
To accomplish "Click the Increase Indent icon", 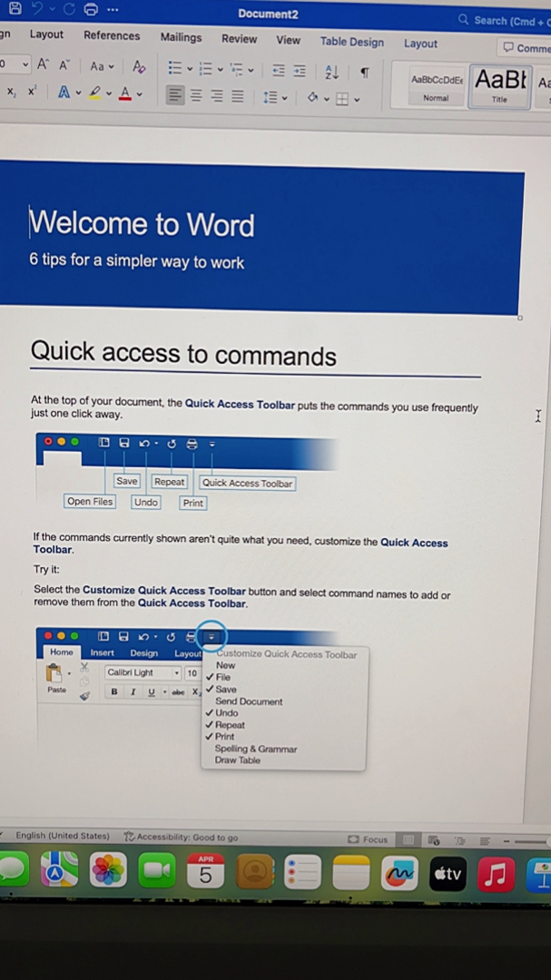I will click(300, 72).
